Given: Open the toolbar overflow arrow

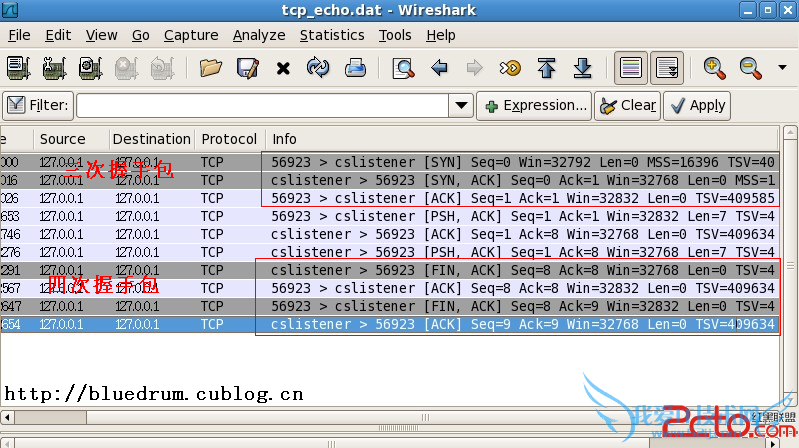Looking at the screenshot, I should (x=782, y=67).
